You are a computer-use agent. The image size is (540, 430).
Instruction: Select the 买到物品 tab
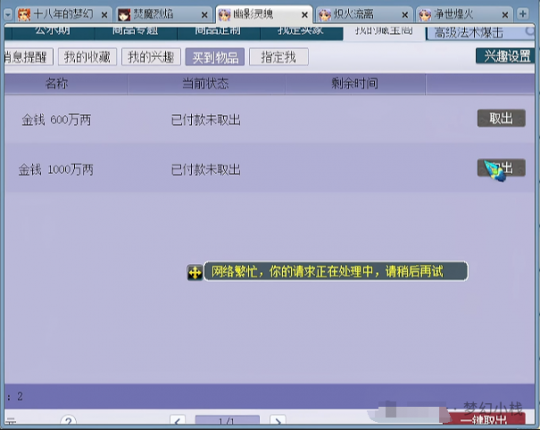[x=215, y=57]
